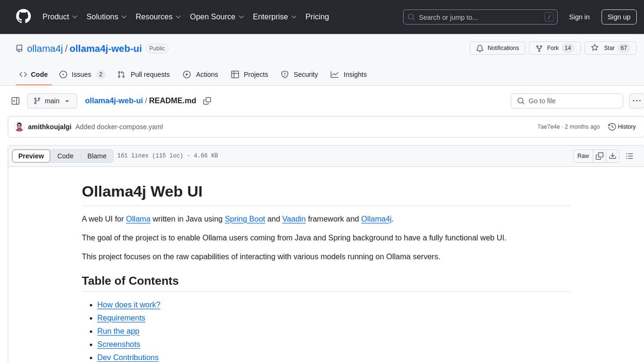Click the Notifications bell button
Image resolution: width=644 pixels, height=362 pixels.
pyautogui.click(x=497, y=48)
